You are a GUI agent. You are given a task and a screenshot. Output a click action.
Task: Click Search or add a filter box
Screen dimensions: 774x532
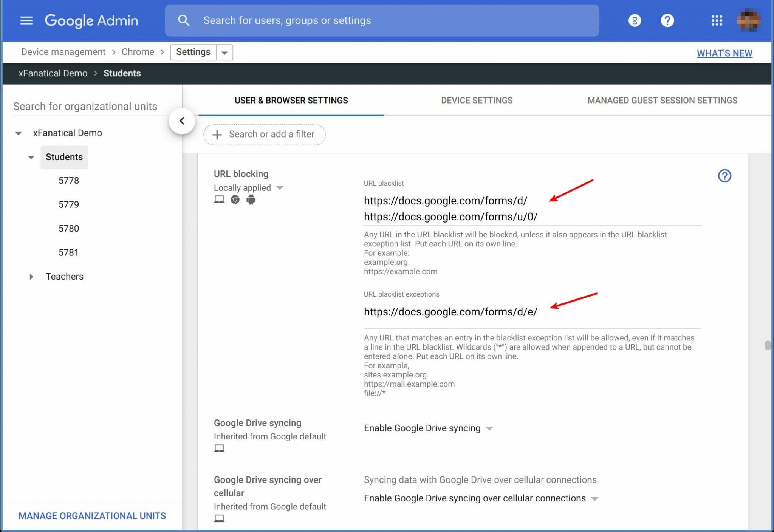[x=264, y=135]
